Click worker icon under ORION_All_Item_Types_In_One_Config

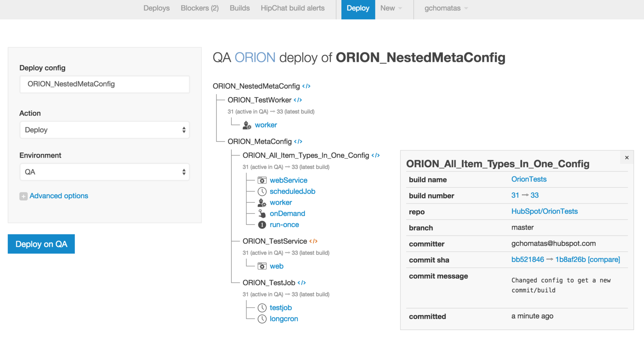pos(262,203)
